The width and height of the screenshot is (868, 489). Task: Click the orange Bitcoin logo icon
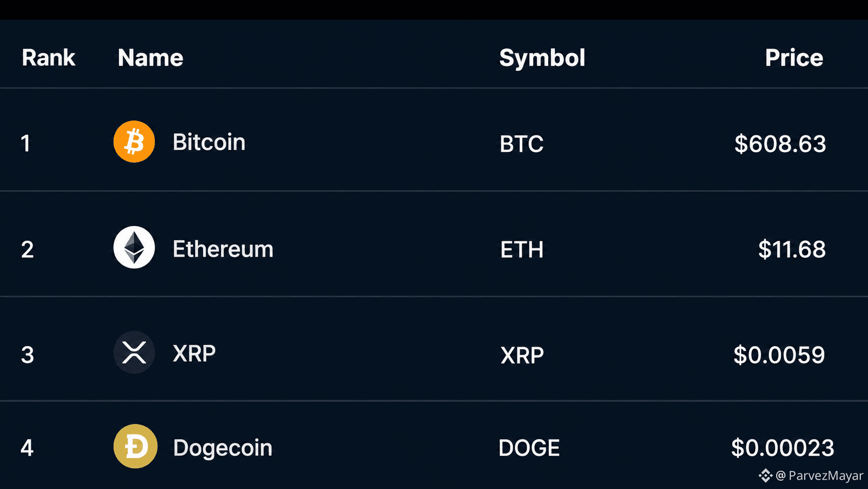(134, 142)
